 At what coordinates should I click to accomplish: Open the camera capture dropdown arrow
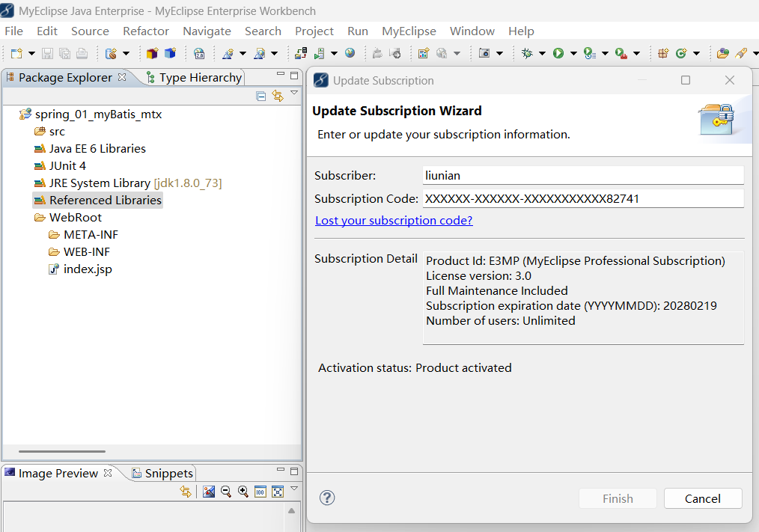click(499, 53)
